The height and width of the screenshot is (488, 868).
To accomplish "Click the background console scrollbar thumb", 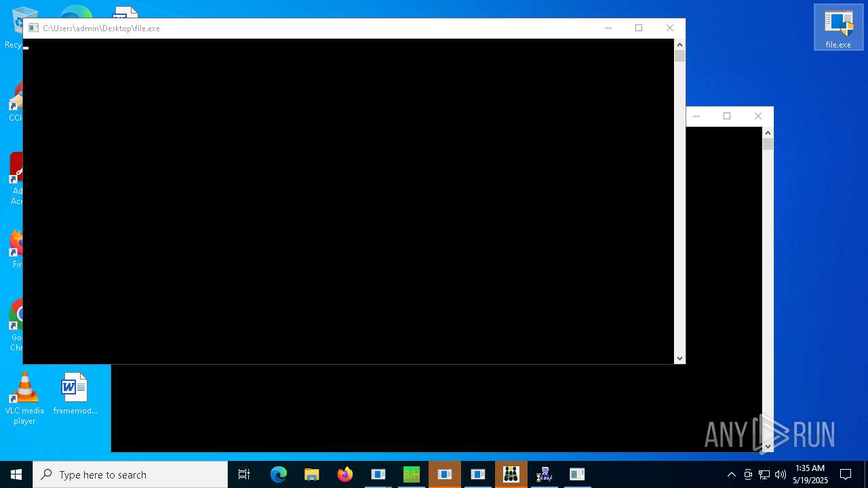I will click(x=768, y=144).
